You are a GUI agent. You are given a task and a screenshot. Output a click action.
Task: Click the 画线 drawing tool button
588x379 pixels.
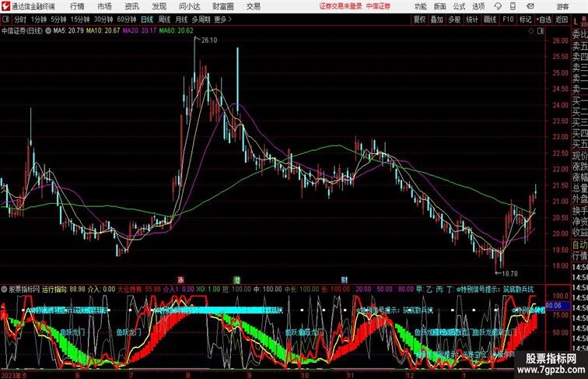point(490,19)
